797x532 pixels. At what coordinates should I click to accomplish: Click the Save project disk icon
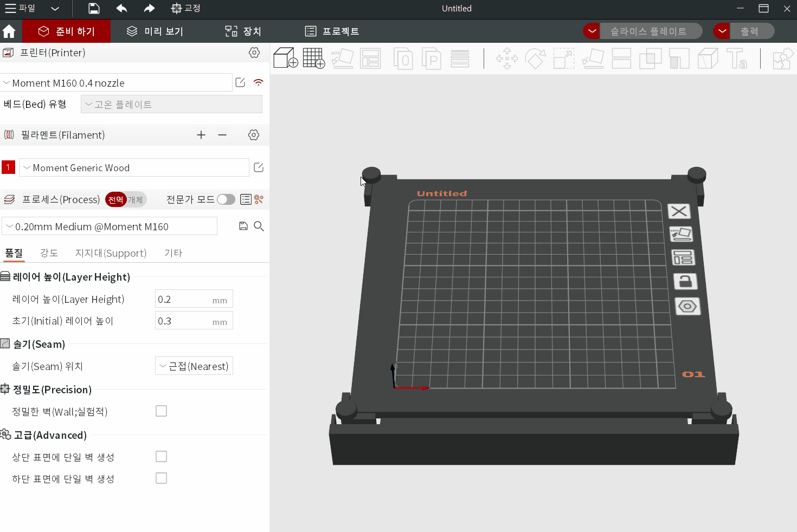pyautogui.click(x=94, y=8)
